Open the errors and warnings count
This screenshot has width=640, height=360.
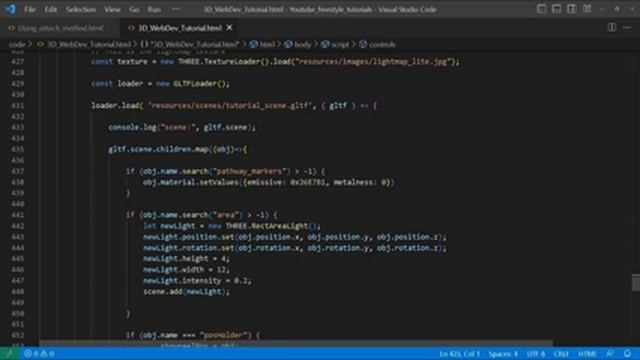coord(39,353)
